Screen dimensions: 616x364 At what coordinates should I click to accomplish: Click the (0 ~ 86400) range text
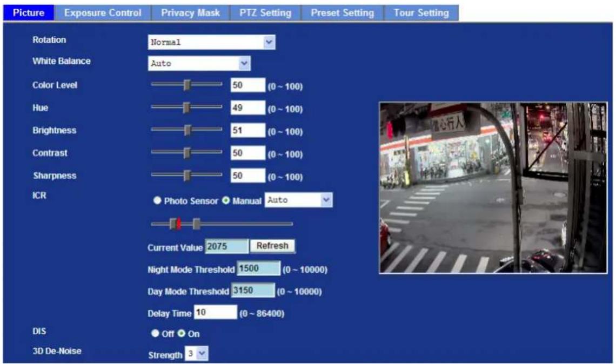tap(262, 313)
